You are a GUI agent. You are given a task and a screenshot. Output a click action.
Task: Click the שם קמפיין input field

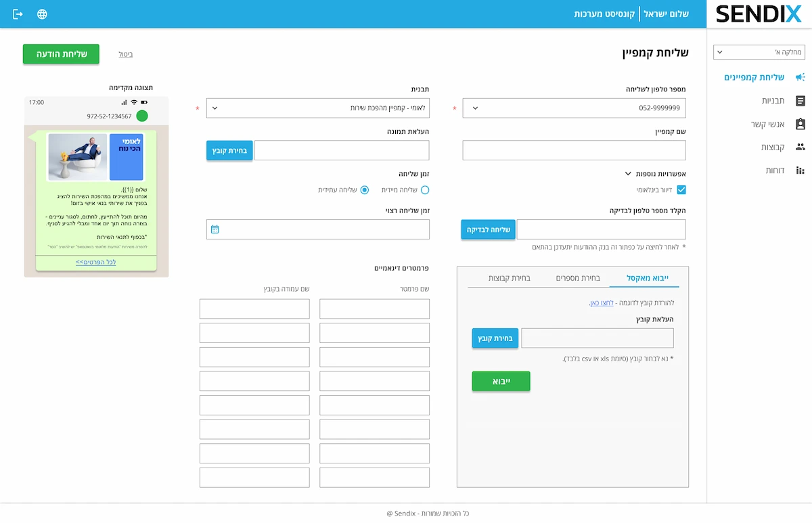pyautogui.click(x=574, y=150)
